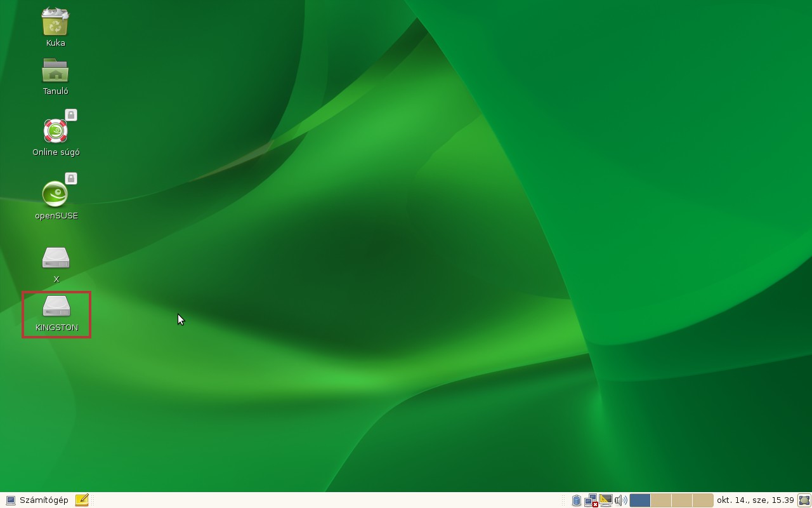Select the X drive icon

[x=56, y=258]
